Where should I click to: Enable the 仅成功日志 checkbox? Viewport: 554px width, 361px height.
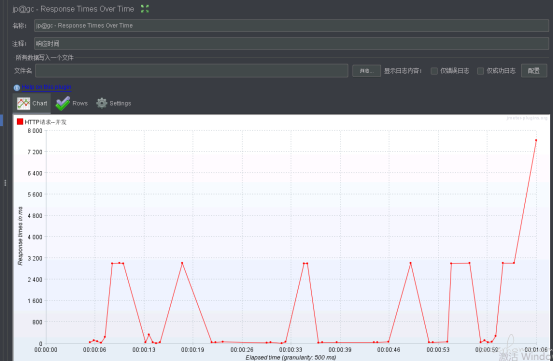tap(481, 71)
